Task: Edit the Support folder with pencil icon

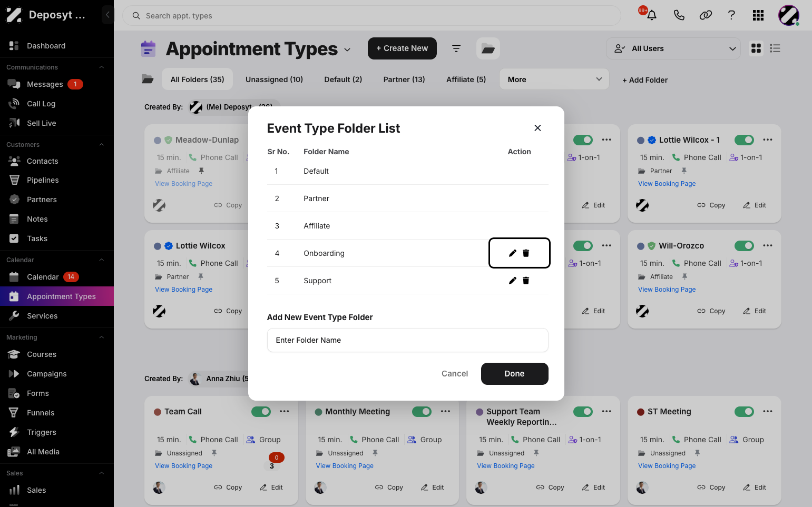Action: (x=512, y=281)
